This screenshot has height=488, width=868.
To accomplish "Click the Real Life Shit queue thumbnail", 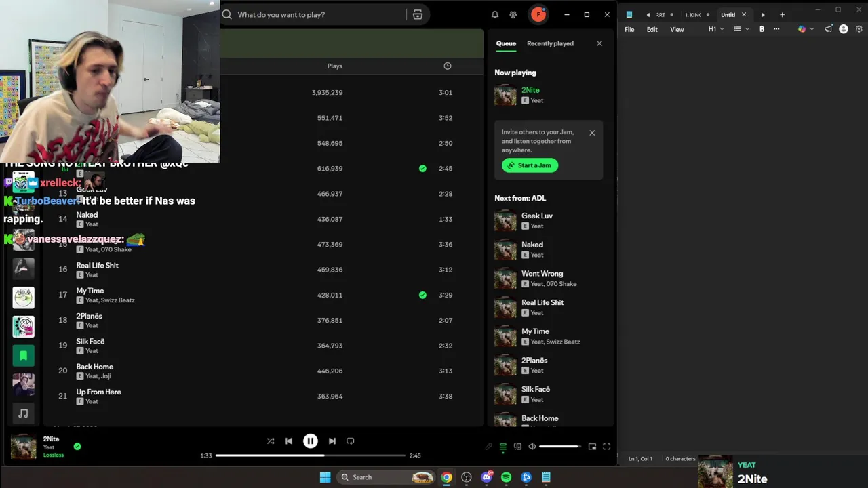I will tap(505, 308).
